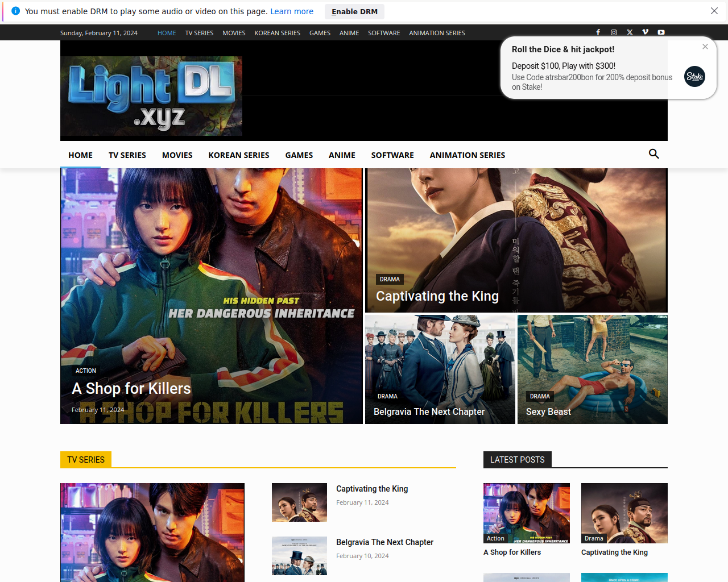Image resolution: width=728 pixels, height=582 pixels.
Task: Click the TV SERIES section header
Action: point(86,460)
